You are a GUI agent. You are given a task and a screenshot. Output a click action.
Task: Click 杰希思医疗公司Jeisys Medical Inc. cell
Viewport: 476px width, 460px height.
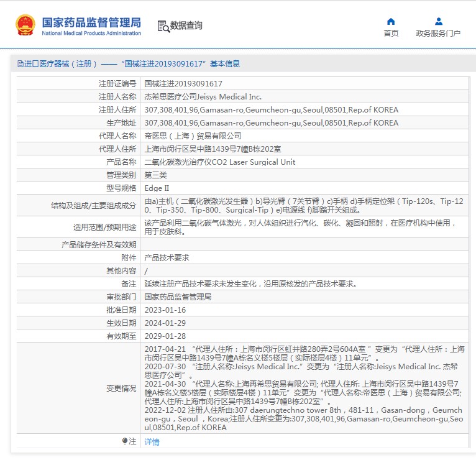203,96
